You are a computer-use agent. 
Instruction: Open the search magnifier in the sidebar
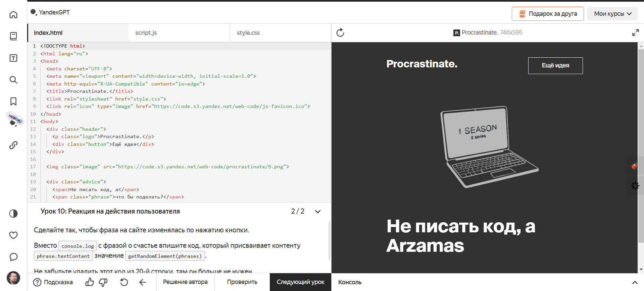(x=13, y=80)
